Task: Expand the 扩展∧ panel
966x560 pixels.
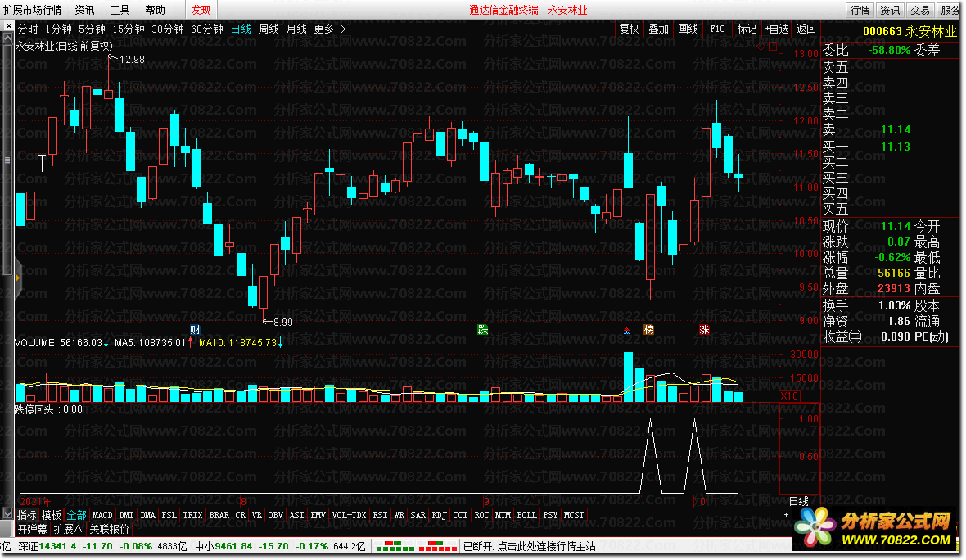Action: point(68,529)
